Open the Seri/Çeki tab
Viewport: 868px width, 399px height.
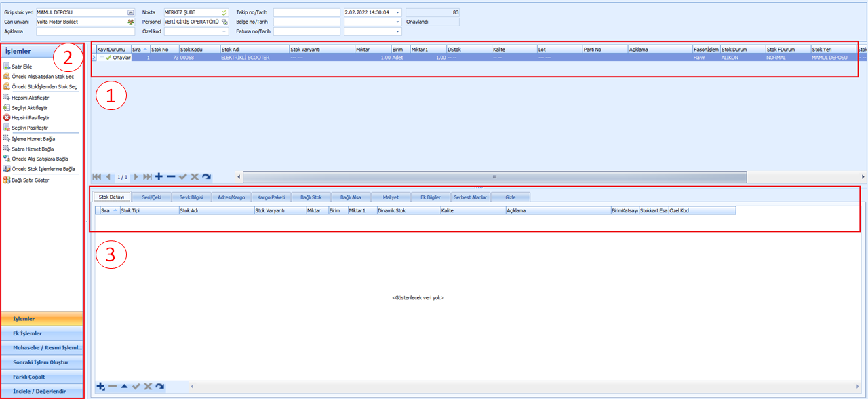tap(151, 197)
